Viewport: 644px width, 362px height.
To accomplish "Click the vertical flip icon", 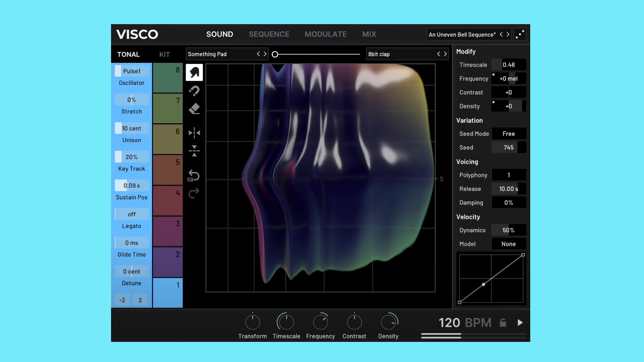I will pyautogui.click(x=194, y=151).
